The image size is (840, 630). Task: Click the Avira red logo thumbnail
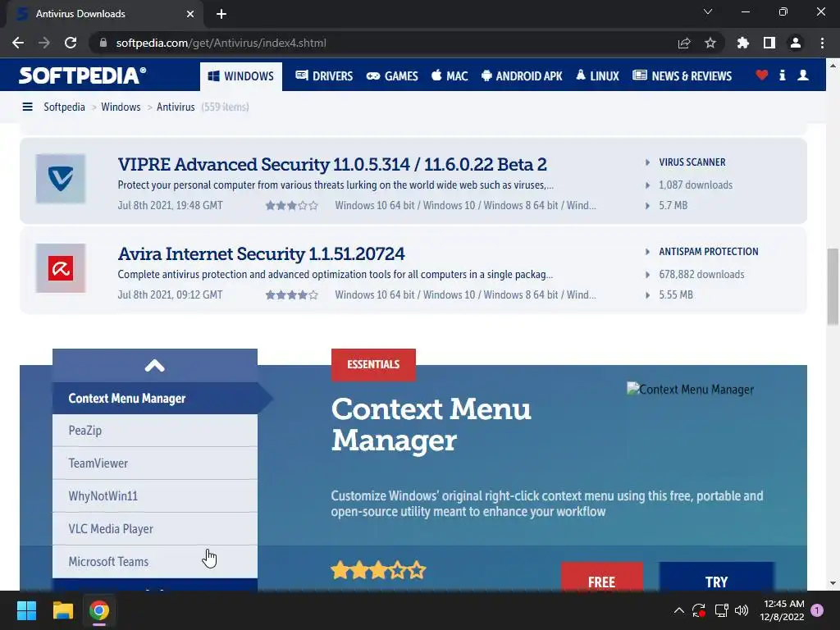click(x=61, y=268)
